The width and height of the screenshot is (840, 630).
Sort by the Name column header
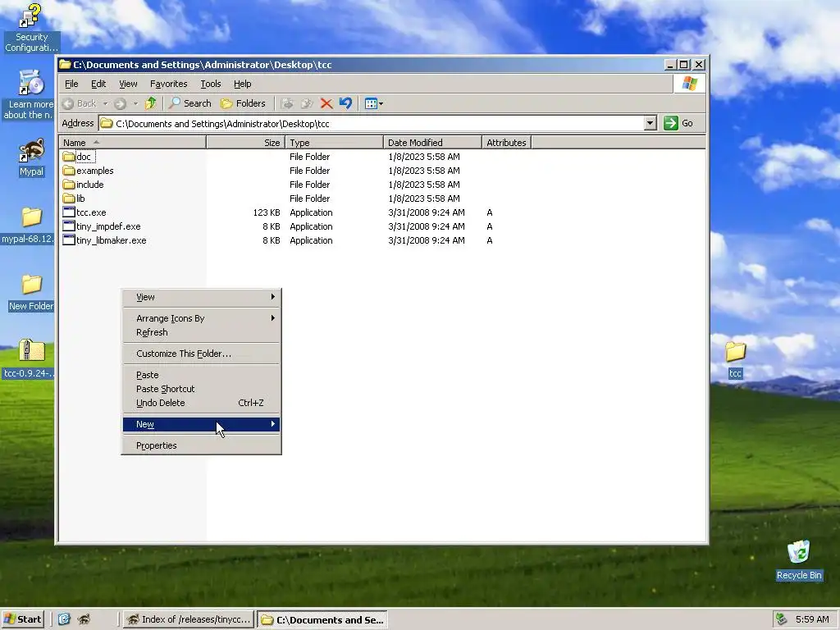[132, 143]
